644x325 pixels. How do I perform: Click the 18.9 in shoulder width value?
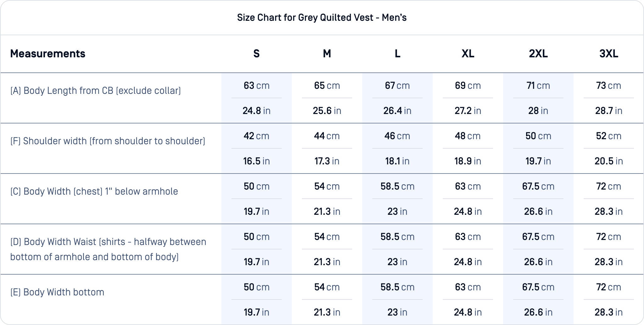(x=468, y=161)
